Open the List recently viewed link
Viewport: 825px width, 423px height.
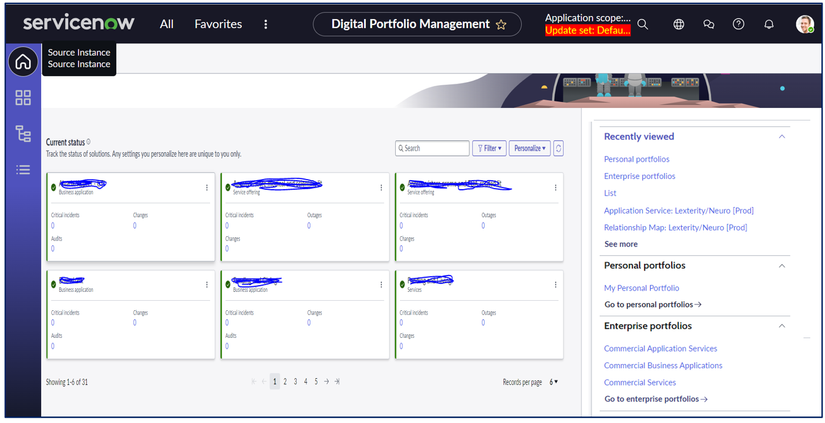click(610, 193)
